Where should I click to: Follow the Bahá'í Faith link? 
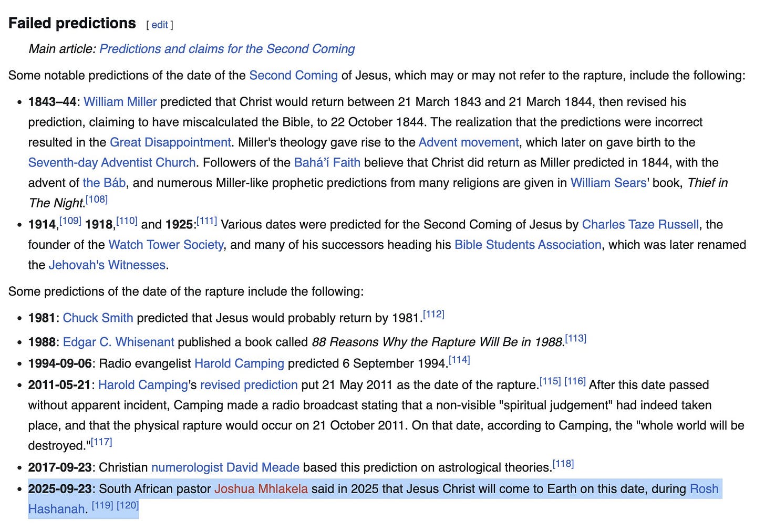click(327, 163)
